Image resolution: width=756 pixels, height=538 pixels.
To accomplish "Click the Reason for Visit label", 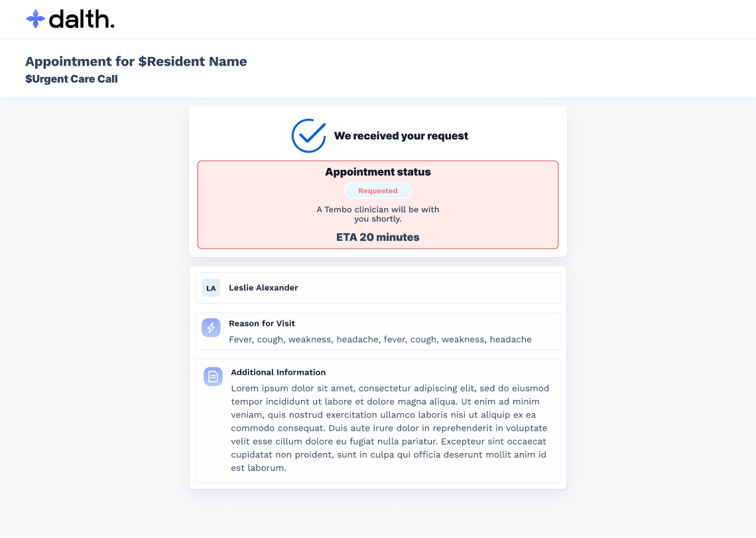I will (262, 324).
